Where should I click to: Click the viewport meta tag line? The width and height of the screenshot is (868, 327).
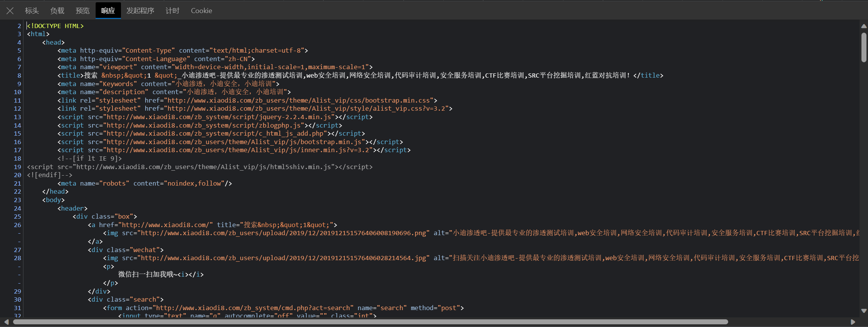point(215,67)
